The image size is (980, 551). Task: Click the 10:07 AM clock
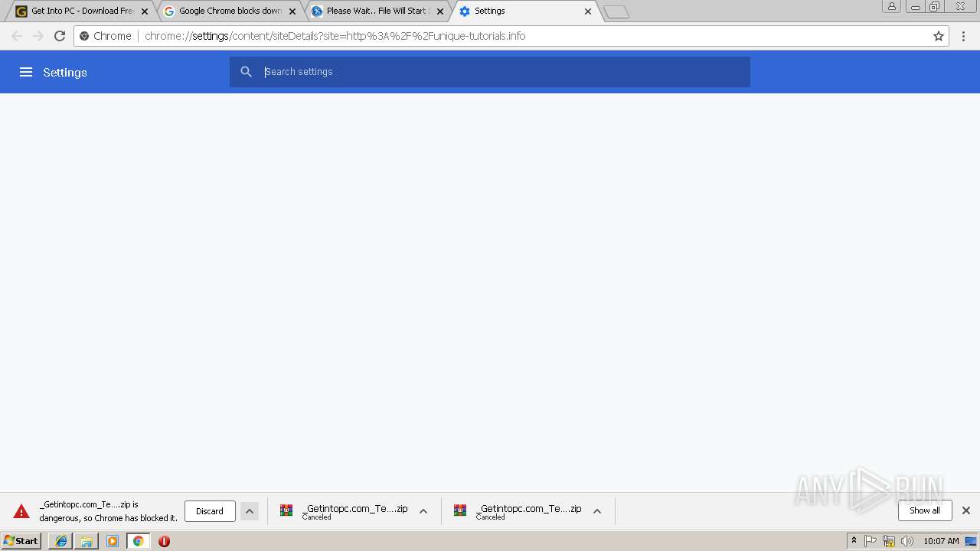point(941,541)
